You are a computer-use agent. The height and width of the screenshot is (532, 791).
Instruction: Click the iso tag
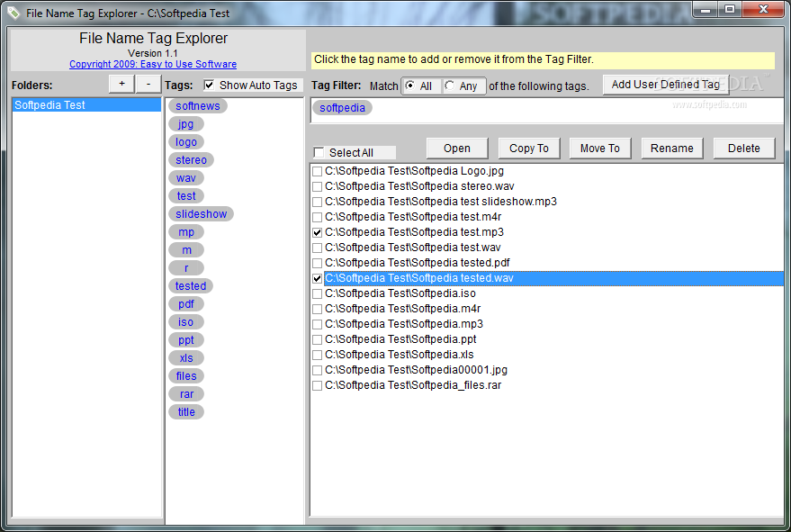pos(186,322)
